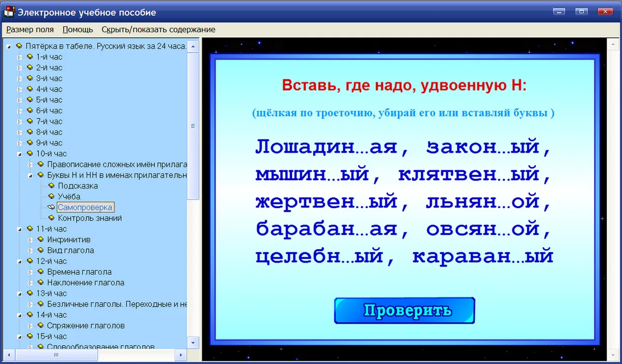Click the book icon beside 14-й час

[30, 315]
